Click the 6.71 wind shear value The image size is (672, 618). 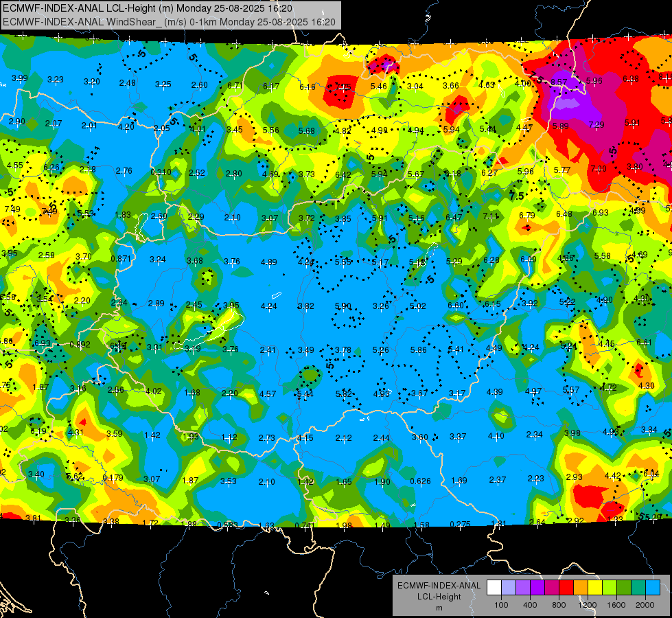[x=235, y=85]
